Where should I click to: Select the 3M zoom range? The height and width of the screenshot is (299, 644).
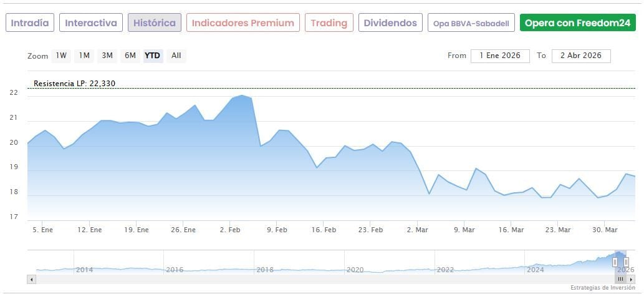point(107,56)
